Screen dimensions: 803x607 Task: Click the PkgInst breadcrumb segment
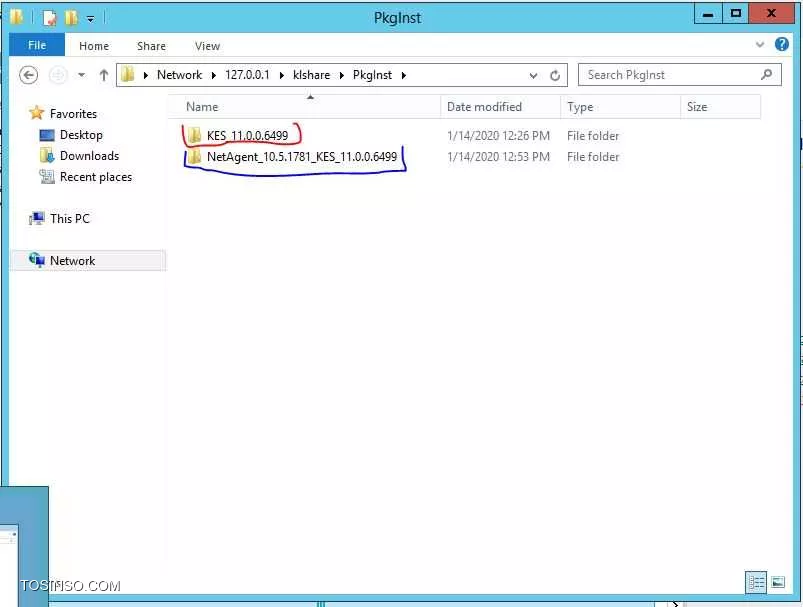pyautogui.click(x=372, y=75)
